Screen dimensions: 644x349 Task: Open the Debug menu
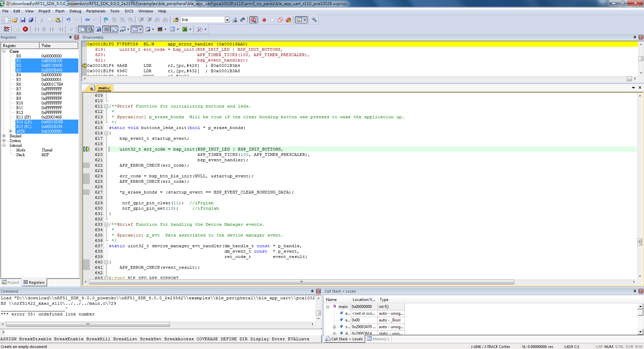click(x=75, y=11)
